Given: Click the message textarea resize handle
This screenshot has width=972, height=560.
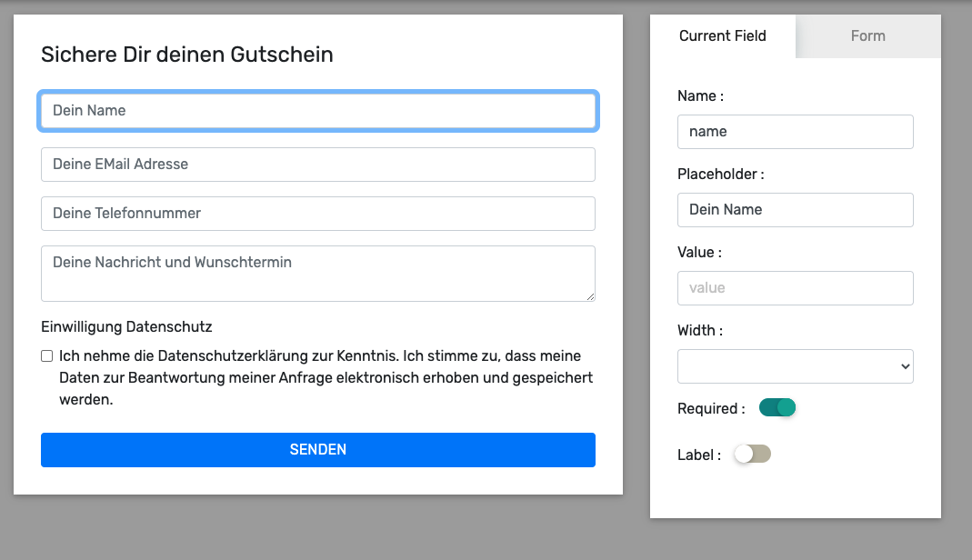Looking at the screenshot, I should pyautogui.click(x=590, y=295).
